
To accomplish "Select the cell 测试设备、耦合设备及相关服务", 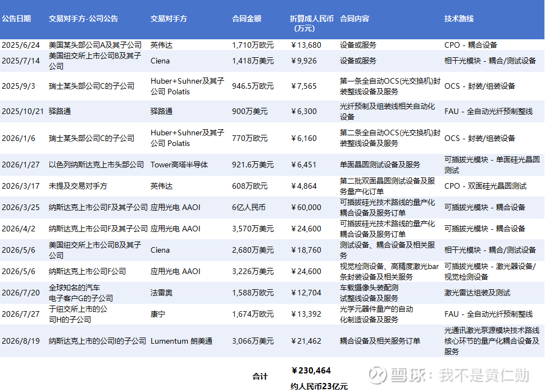I will [x=387, y=250].
